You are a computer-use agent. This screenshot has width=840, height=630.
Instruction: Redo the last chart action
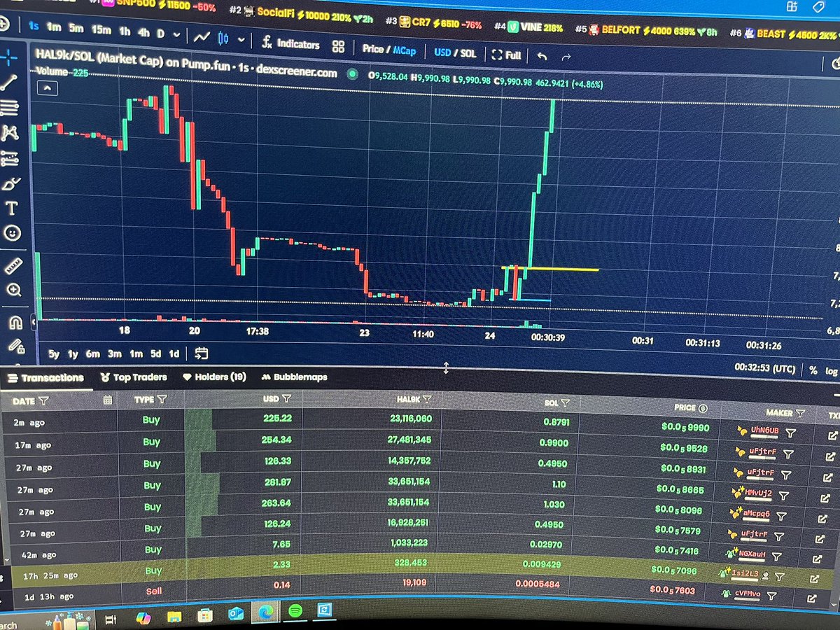click(566, 57)
